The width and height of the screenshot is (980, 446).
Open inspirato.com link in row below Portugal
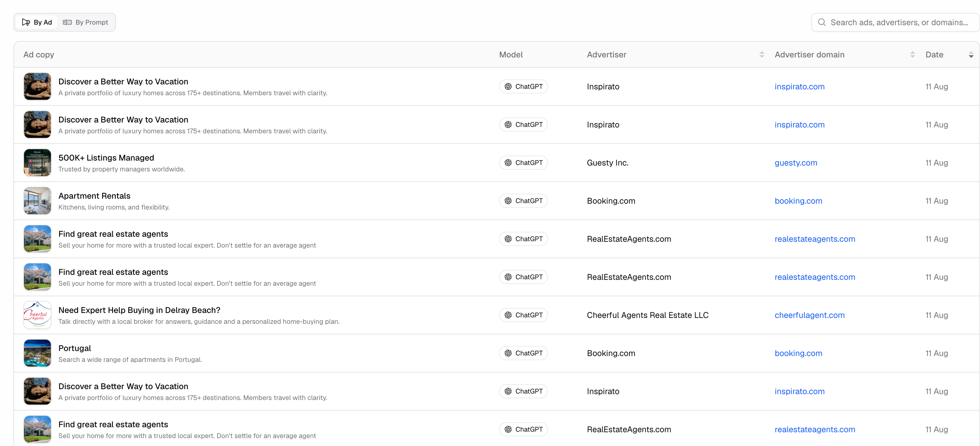800,391
